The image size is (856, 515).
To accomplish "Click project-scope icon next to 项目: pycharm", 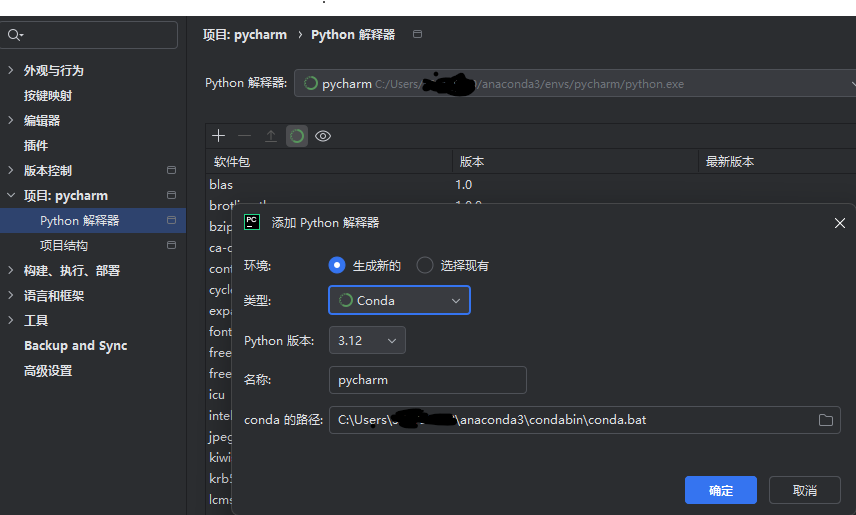I will click(x=171, y=195).
